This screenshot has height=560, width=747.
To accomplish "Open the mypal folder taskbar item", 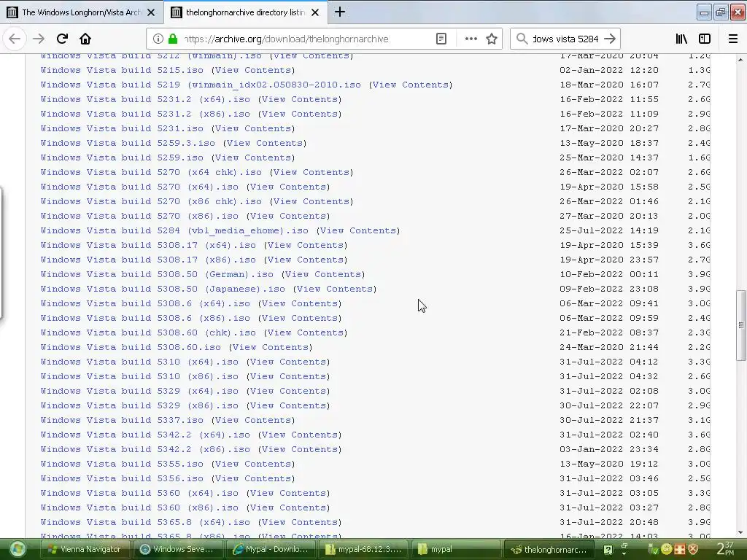I will click(x=456, y=549).
